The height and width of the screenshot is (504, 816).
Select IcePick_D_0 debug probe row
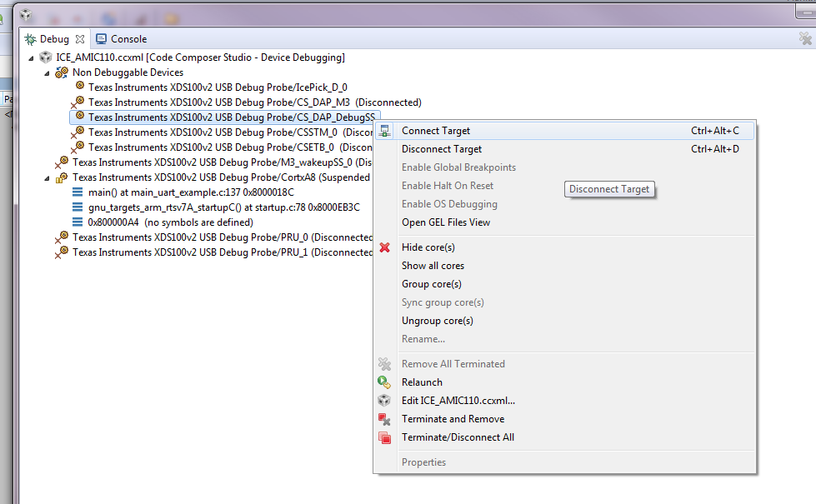pos(218,87)
